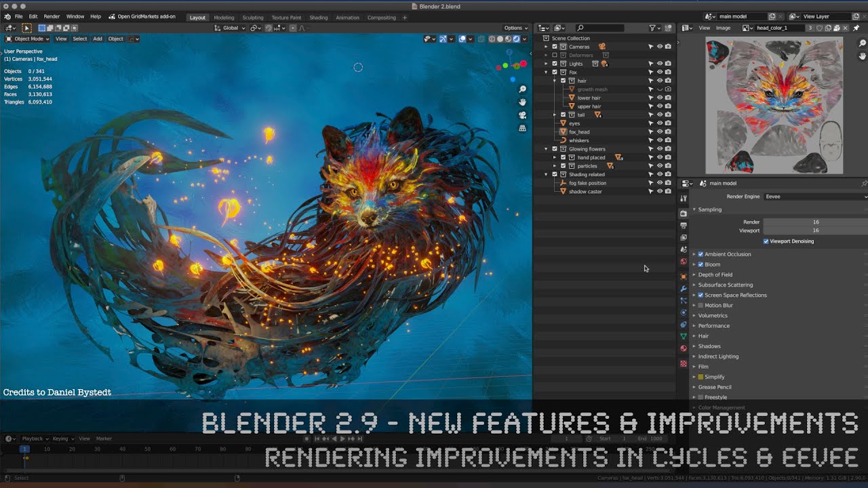
Task: Pin the image editor with pin icon
Action: coord(856,28)
